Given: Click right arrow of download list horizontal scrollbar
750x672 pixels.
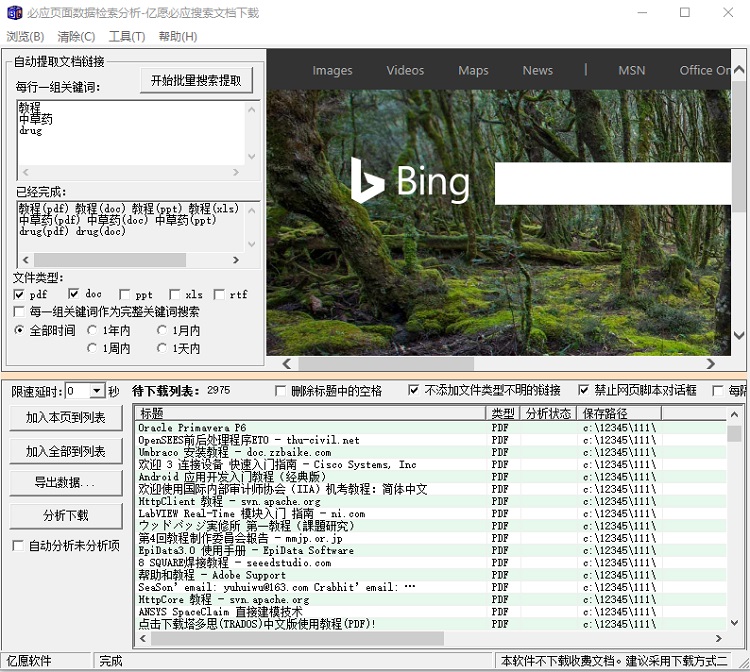Looking at the screenshot, I should tap(718, 638).
